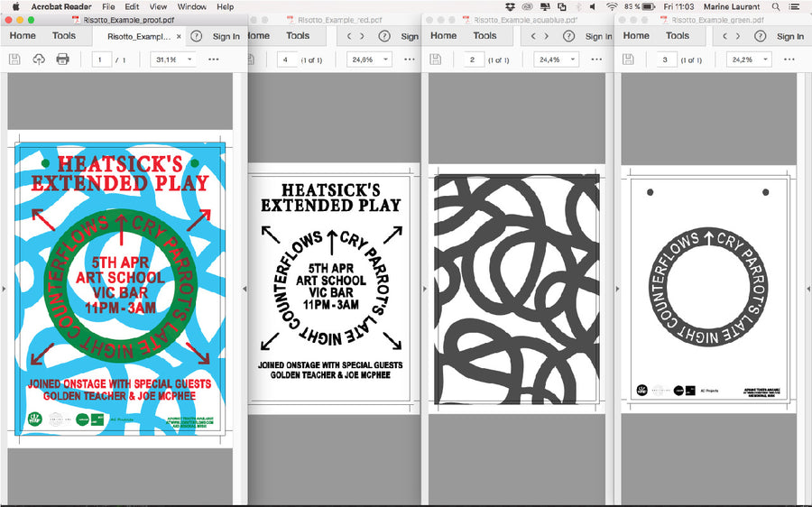Open the help icon in proof window
Viewport: 812px width, 507px height.
pyautogui.click(x=196, y=36)
